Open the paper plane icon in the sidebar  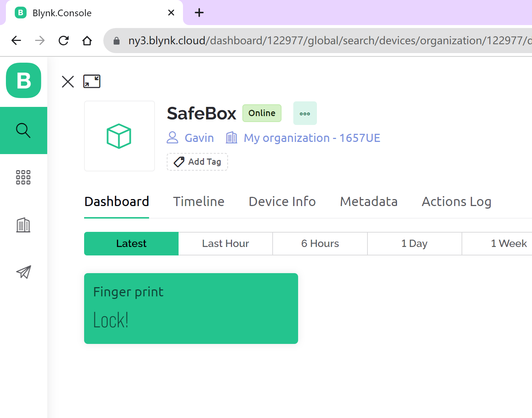[24, 272]
